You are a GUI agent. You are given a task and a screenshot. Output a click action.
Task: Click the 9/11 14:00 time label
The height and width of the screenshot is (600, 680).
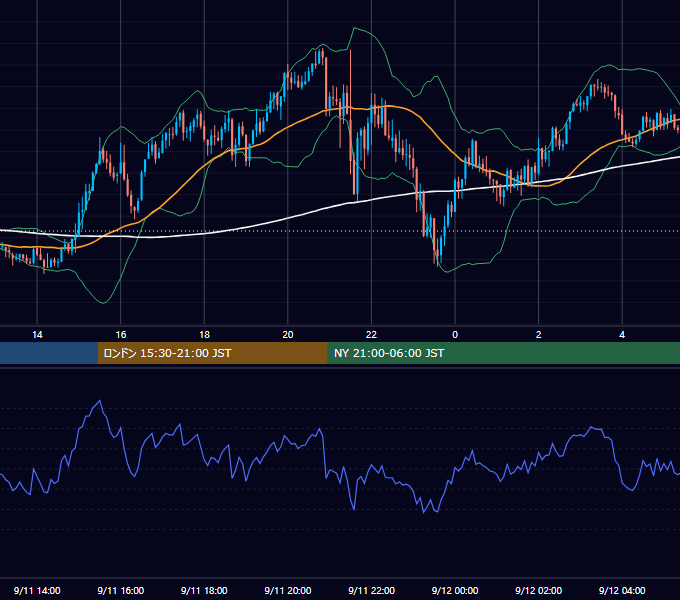pos(37,590)
